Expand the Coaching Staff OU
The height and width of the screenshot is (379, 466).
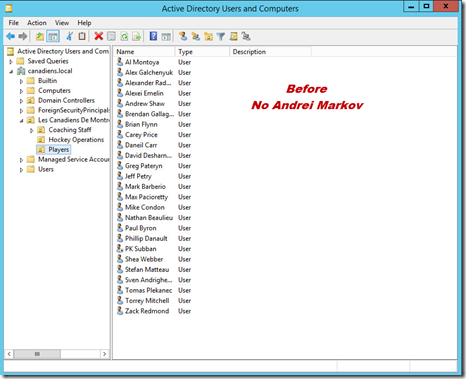click(31, 130)
